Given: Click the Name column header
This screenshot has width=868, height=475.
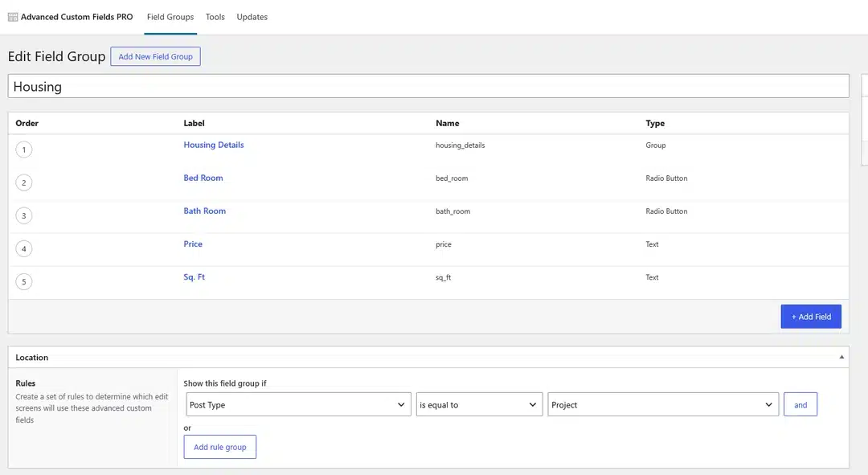Looking at the screenshot, I should coord(448,124).
